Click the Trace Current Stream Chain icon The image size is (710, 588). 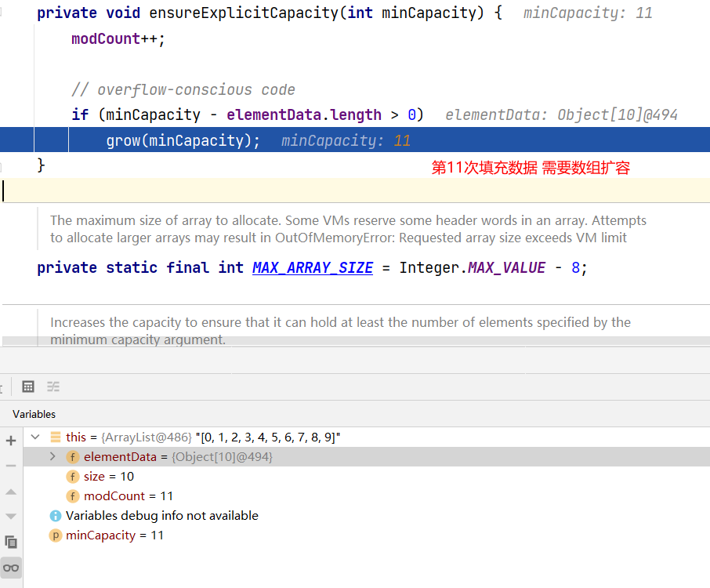pyautogui.click(x=53, y=387)
